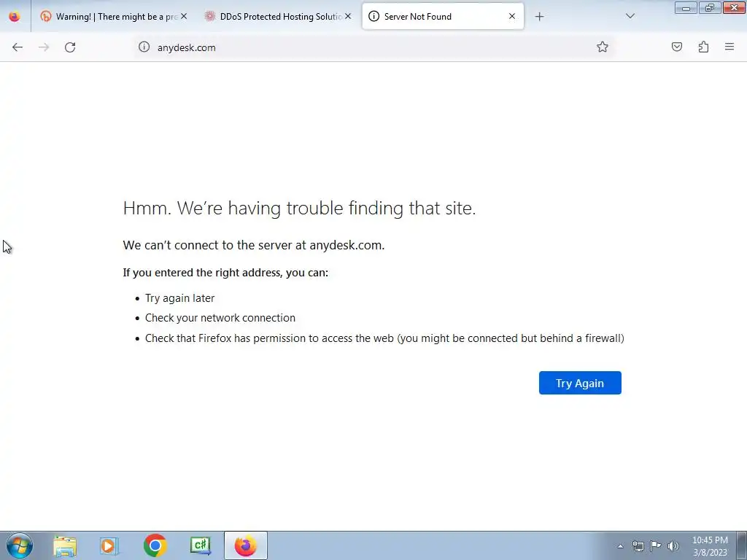Minimize the Firefox window

[686, 7]
